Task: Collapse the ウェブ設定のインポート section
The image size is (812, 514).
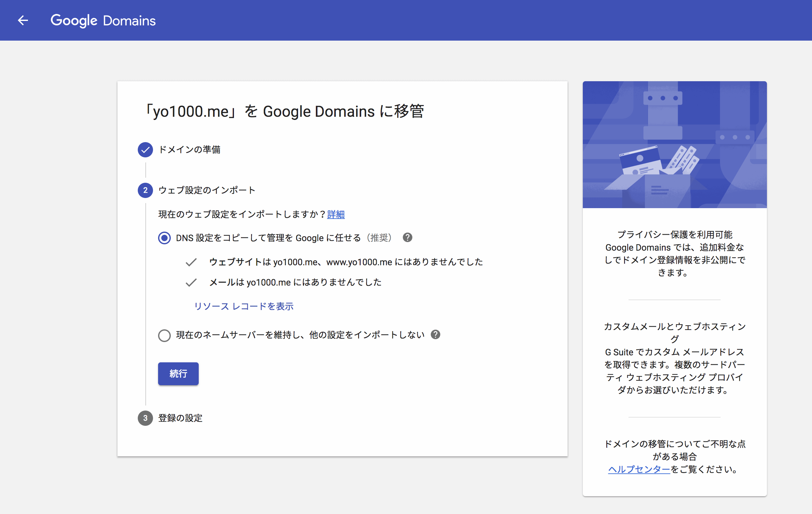Action: click(207, 190)
